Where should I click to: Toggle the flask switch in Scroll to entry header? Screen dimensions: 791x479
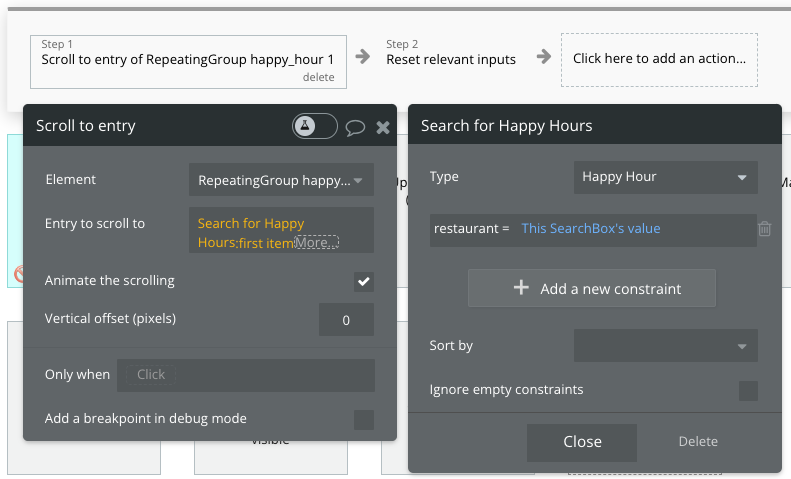click(314, 126)
